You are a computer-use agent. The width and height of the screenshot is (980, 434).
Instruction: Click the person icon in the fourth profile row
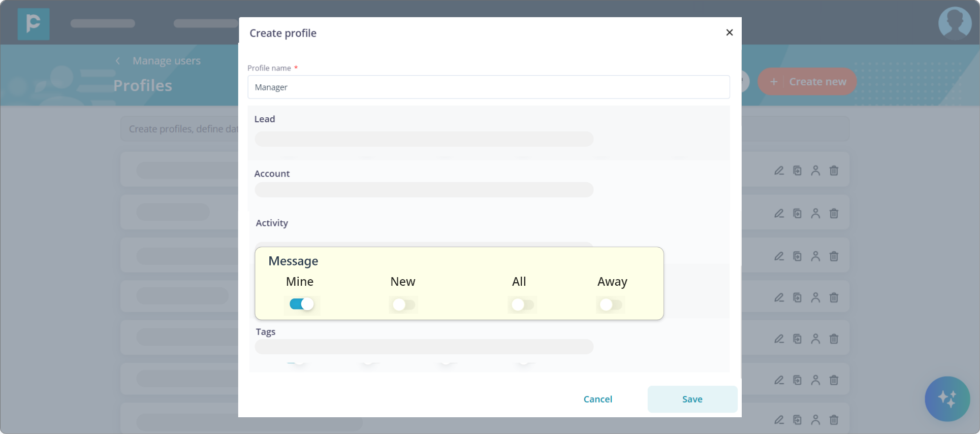(815, 297)
